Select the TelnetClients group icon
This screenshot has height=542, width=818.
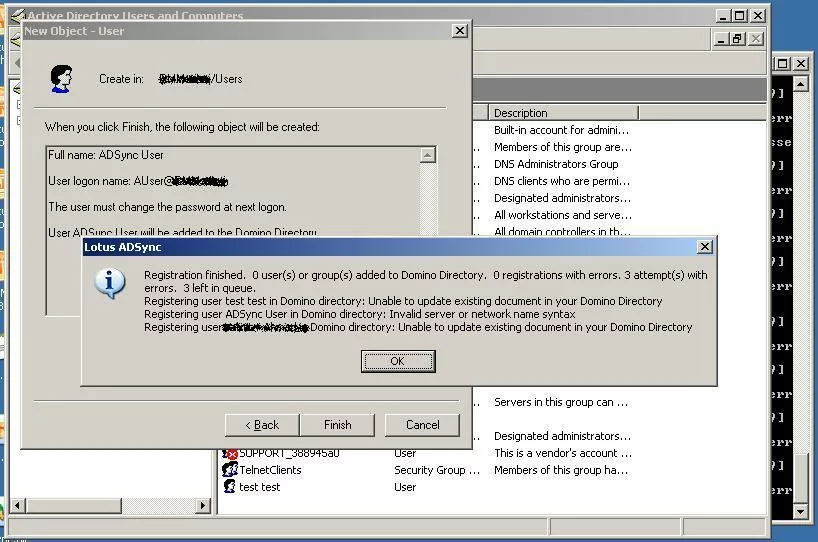point(229,470)
